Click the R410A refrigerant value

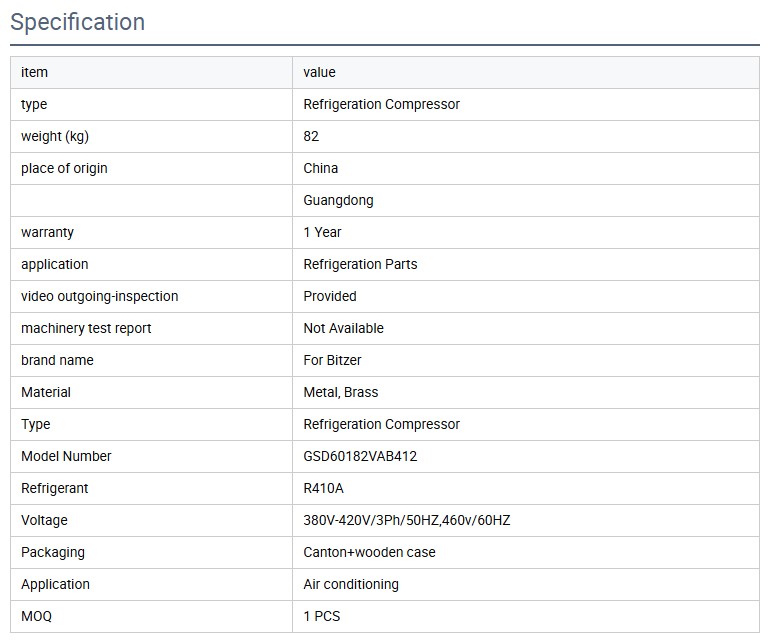pyautogui.click(x=324, y=488)
